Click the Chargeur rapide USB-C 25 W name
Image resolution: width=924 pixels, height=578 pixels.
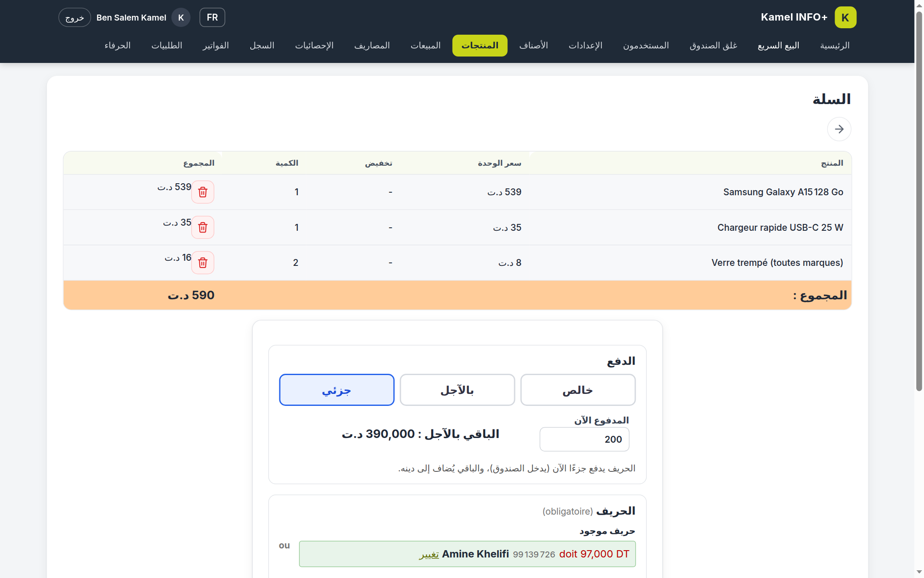pos(780,227)
